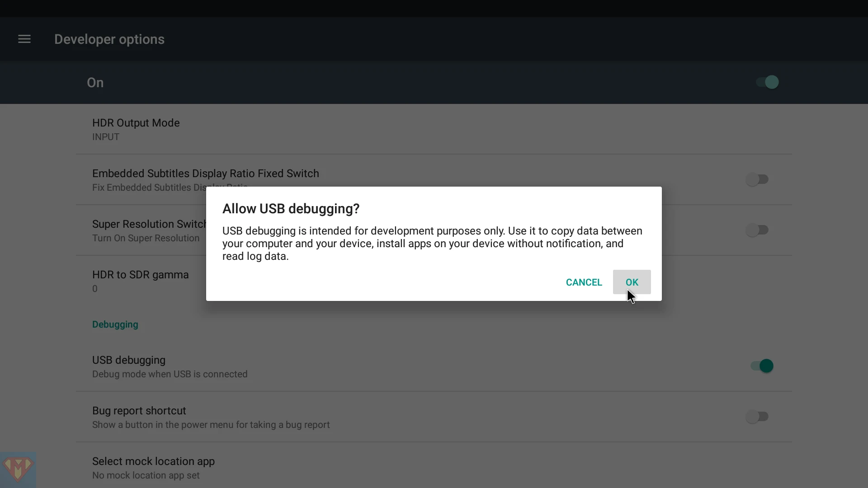
Task: Click the Debugging section header
Action: [x=115, y=324]
